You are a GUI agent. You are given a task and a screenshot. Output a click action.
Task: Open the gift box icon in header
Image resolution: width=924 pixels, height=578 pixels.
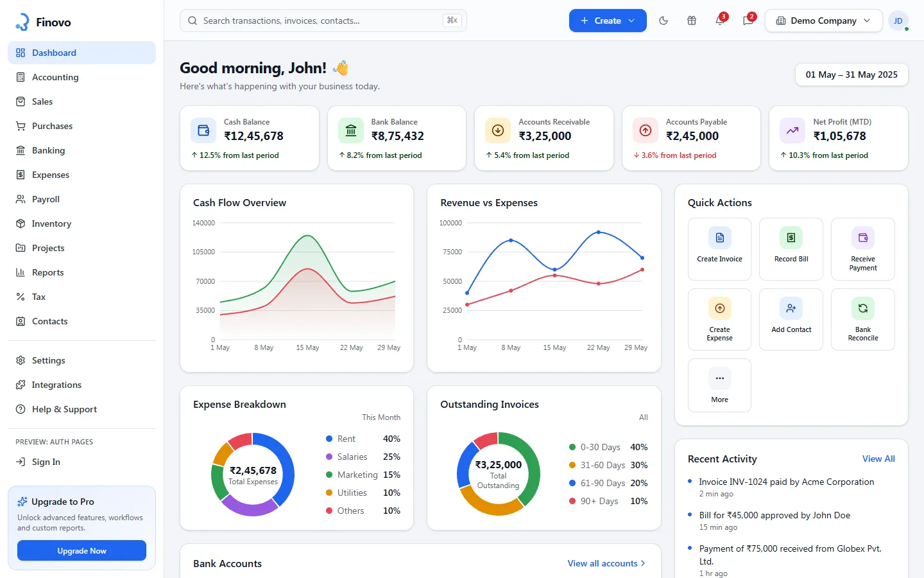point(692,21)
